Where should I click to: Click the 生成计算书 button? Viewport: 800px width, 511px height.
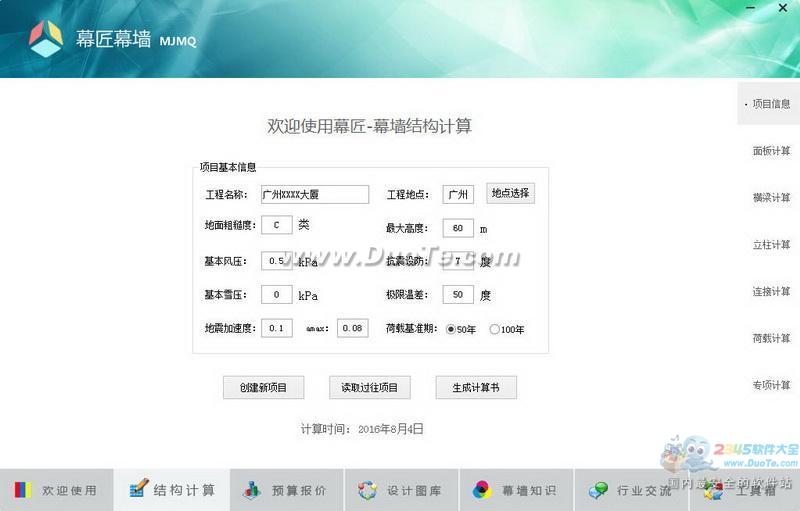point(476,388)
